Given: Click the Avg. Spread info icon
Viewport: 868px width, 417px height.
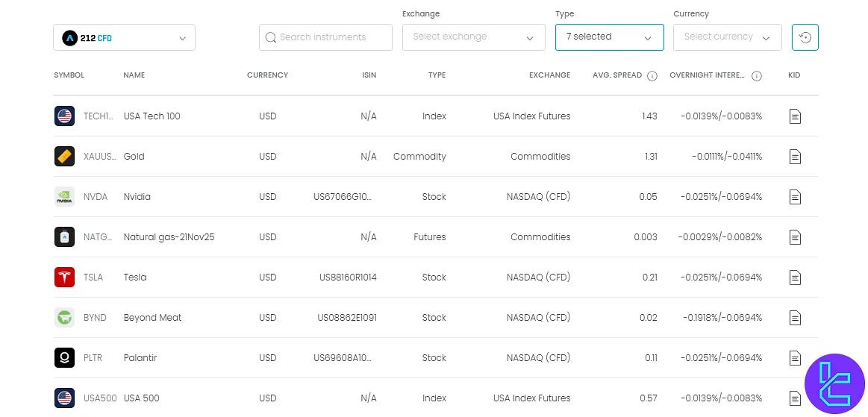Looking at the screenshot, I should pyautogui.click(x=652, y=76).
